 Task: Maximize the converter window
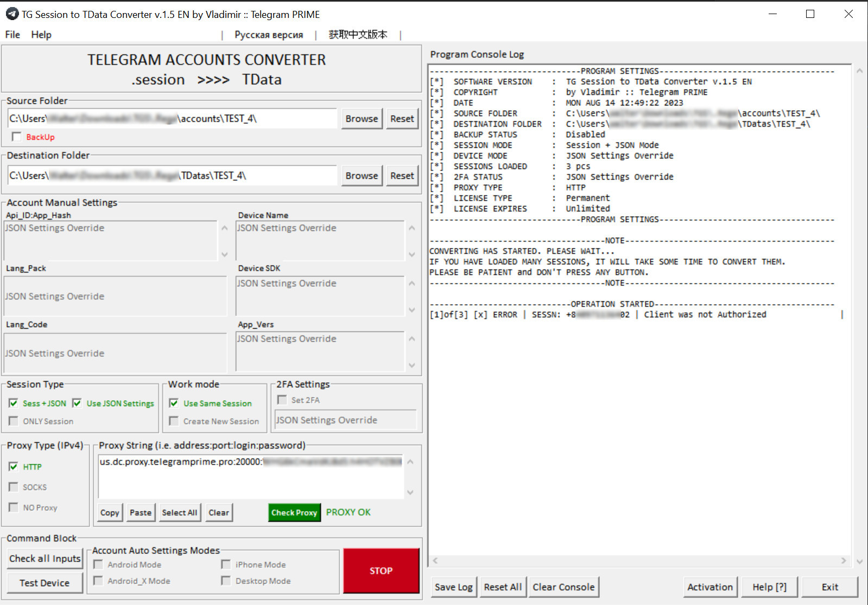pos(810,14)
